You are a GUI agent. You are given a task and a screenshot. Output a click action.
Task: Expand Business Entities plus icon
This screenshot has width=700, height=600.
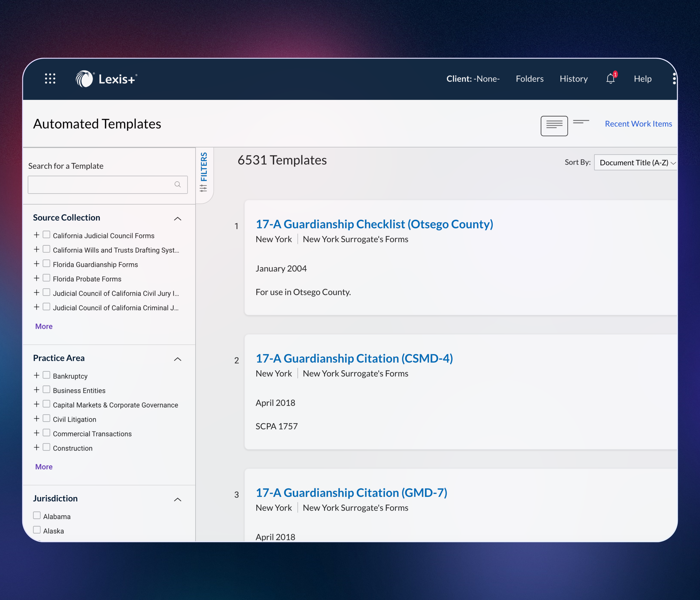click(36, 390)
